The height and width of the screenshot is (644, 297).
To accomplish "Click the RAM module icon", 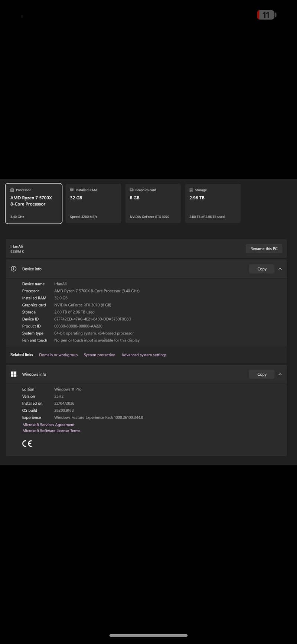I will pos(72,190).
